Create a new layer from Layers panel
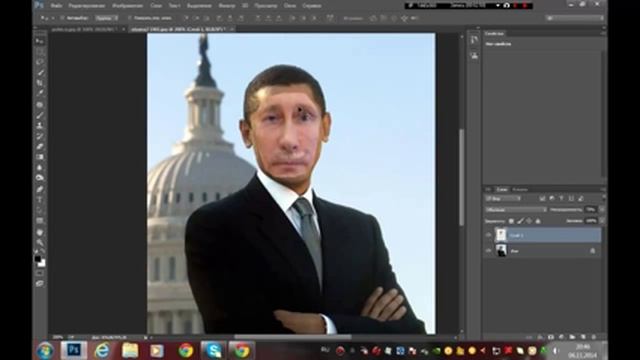Viewport: 640px width, 360px height. (583, 337)
